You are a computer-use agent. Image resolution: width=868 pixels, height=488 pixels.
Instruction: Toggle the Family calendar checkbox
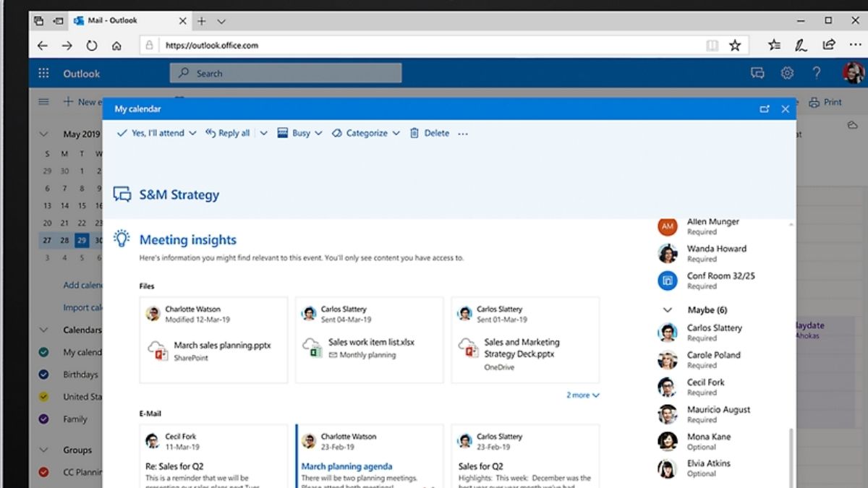point(44,419)
